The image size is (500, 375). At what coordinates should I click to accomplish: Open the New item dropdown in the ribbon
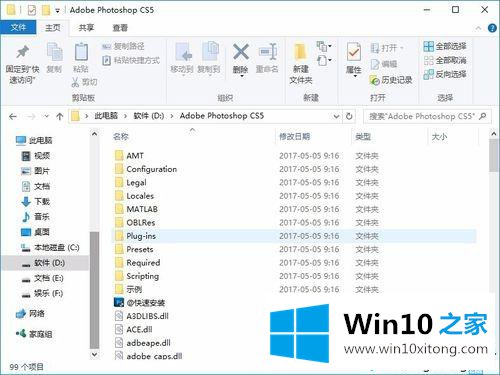(x=323, y=46)
